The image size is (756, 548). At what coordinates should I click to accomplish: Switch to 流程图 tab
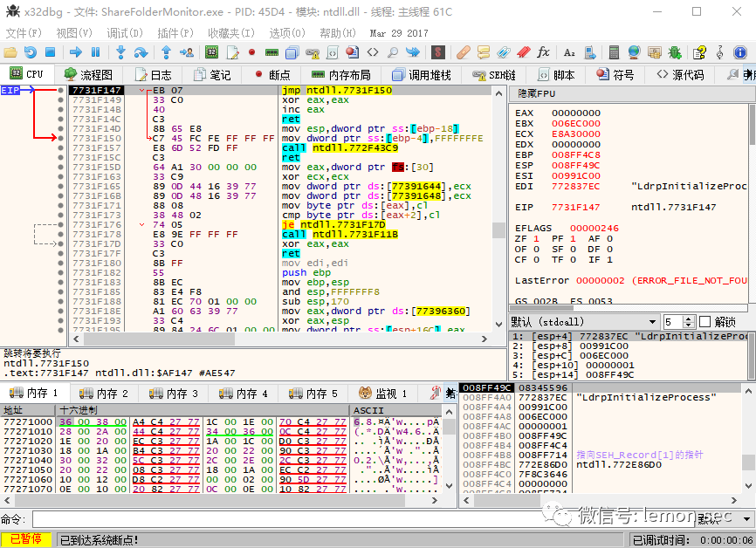pos(89,75)
